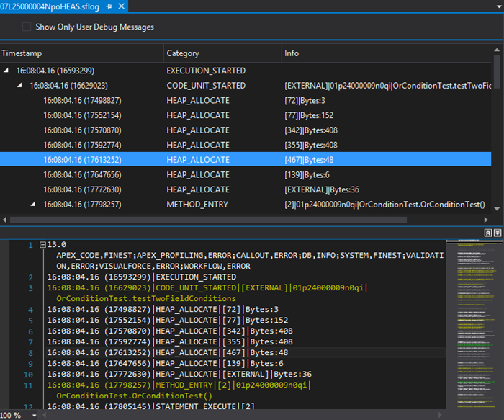Click the EXECUTION_STARTED category cell
The image size is (504, 420).
click(206, 71)
